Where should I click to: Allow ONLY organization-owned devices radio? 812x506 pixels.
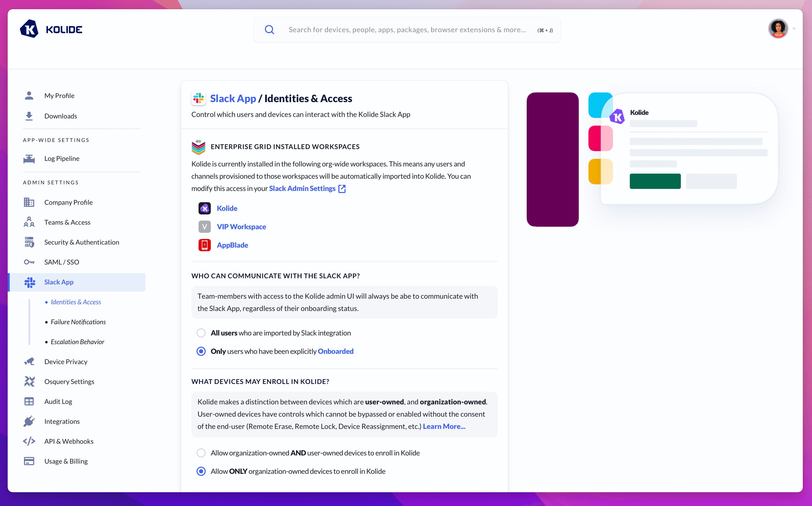click(201, 472)
